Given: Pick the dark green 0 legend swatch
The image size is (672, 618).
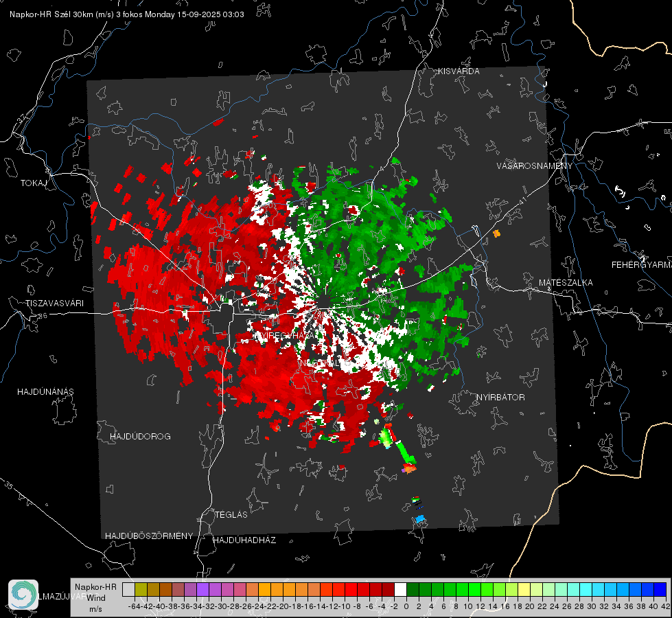Looking at the screenshot, I should coord(413,589).
